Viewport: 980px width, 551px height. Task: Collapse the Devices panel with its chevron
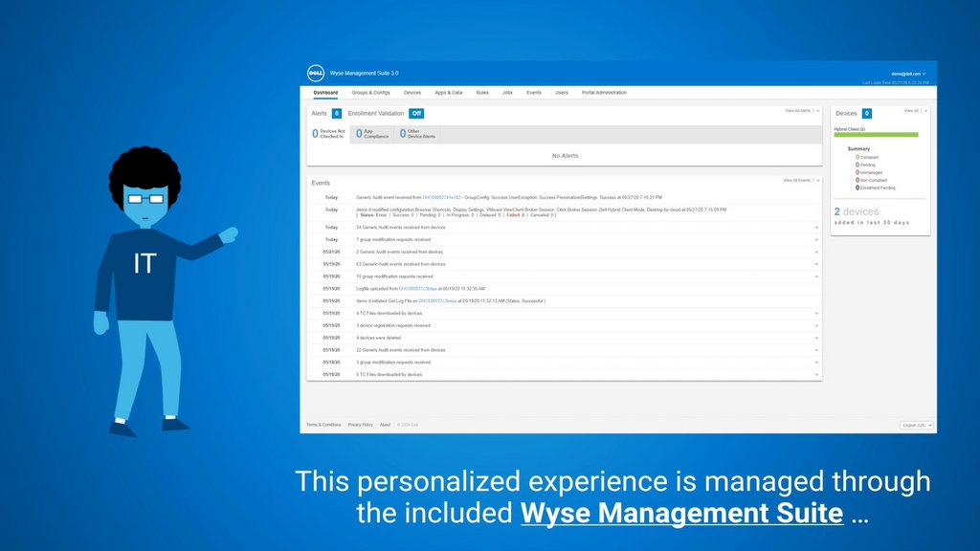925,111
